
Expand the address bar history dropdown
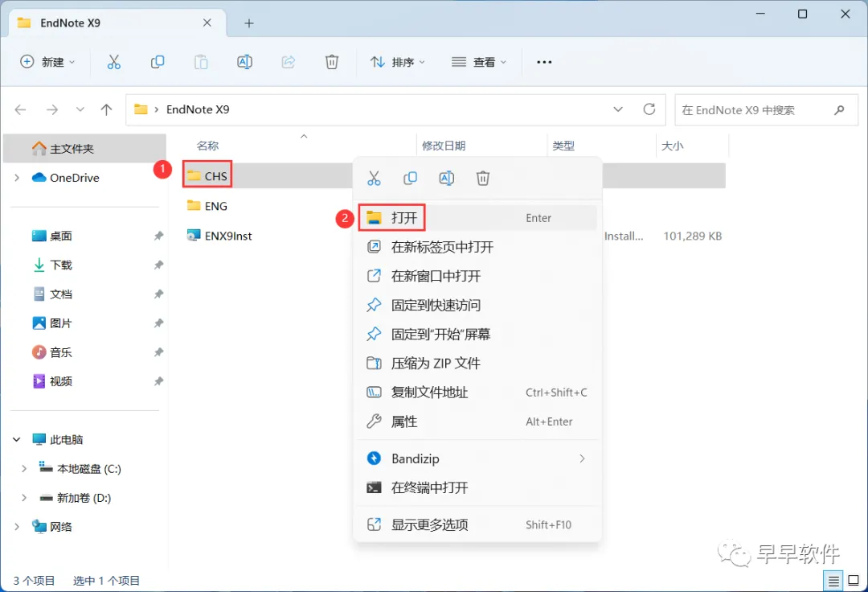click(618, 109)
